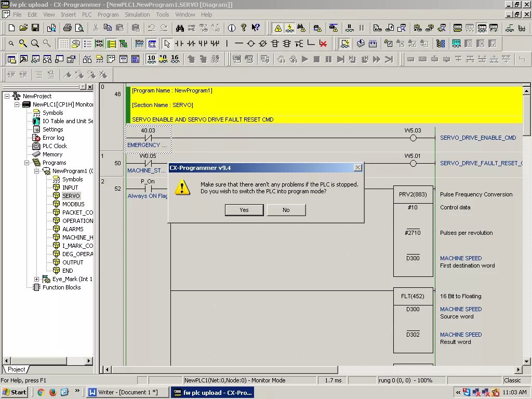Viewport: 532px width, 399px height.
Task: Select monitor in decimal '10' icon
Action: [x=151, y=59]
